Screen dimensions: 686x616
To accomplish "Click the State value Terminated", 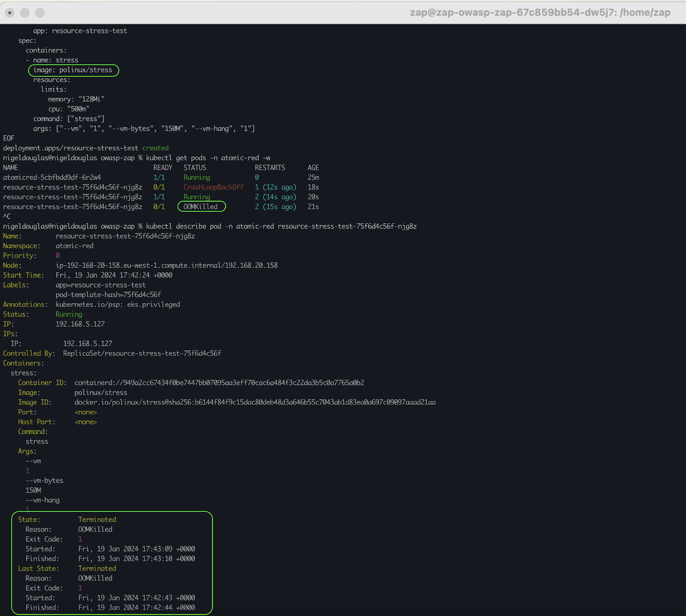I will pyautogui.click(x=97, y=520).
